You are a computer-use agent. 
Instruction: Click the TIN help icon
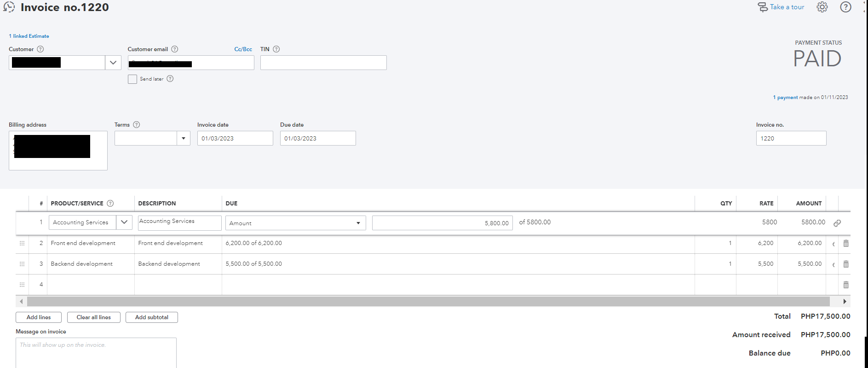(x=276, y=49)
